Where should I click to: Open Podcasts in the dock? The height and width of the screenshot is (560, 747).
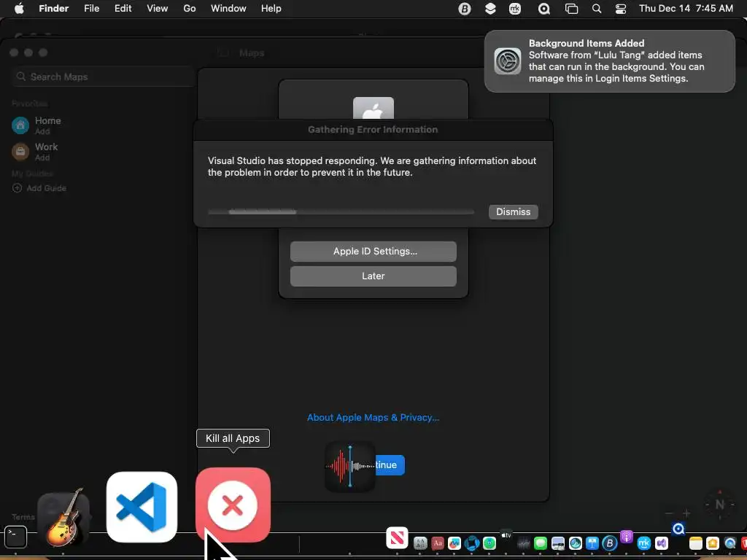(627, 537)
